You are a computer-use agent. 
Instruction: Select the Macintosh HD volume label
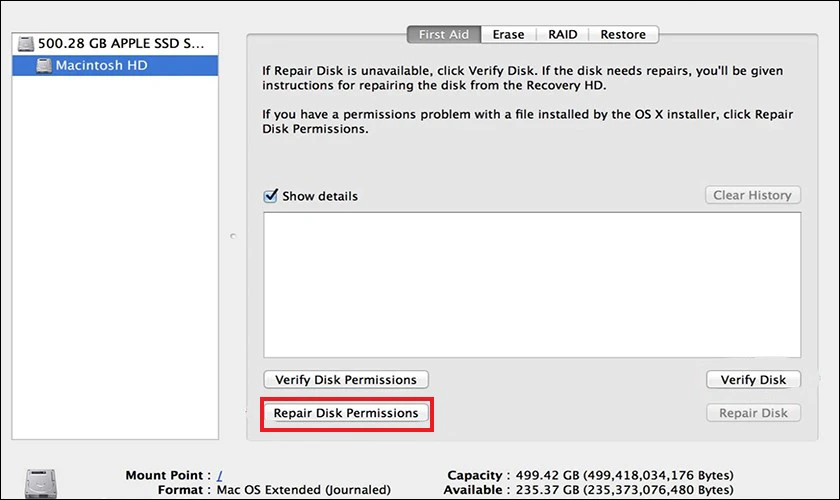[x=101, y=65]
